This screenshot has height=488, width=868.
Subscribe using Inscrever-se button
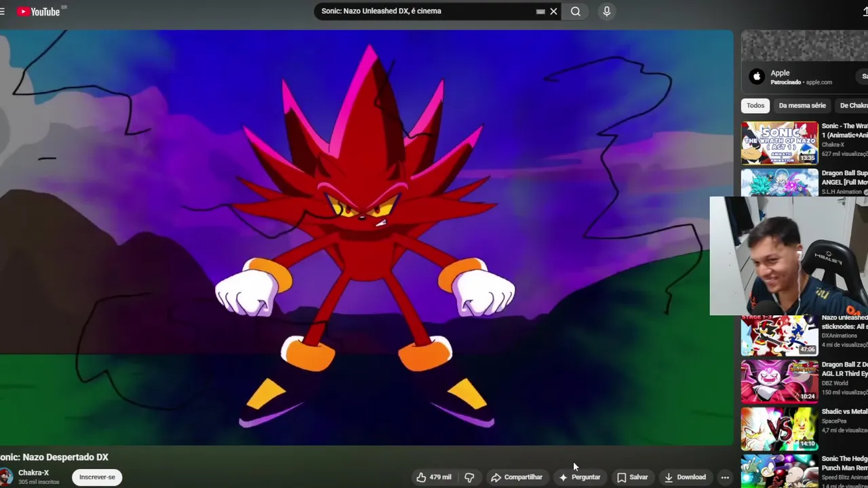(97, 477)
